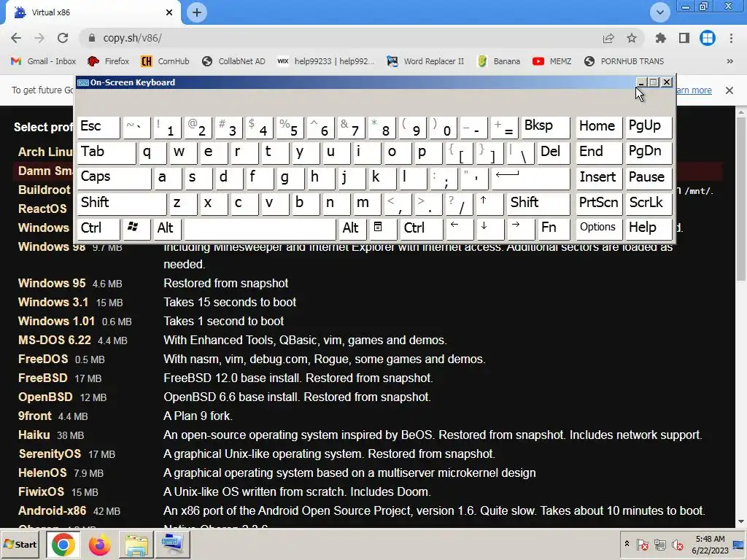The image size is (747, 560).
Task: Click the Options key on keyboard
Action: [599, 229]
